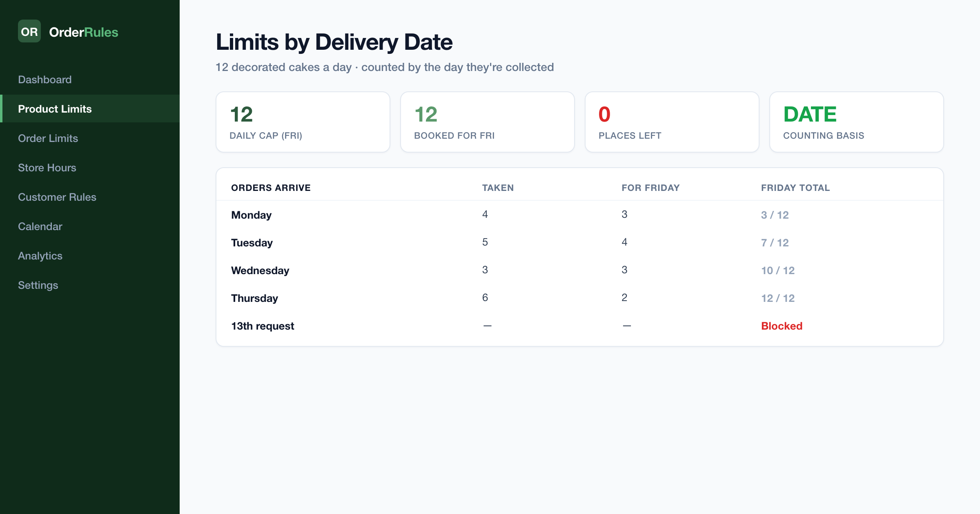This screenshot has height=514, width=980.
Task: Open Settings from sidebar
Action: [90, 285]
